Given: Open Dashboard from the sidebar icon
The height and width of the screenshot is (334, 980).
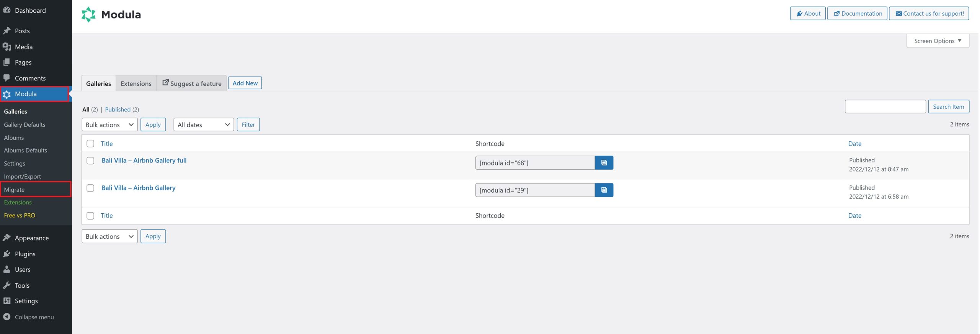Looking at the screenshot, I should point(7,10).
